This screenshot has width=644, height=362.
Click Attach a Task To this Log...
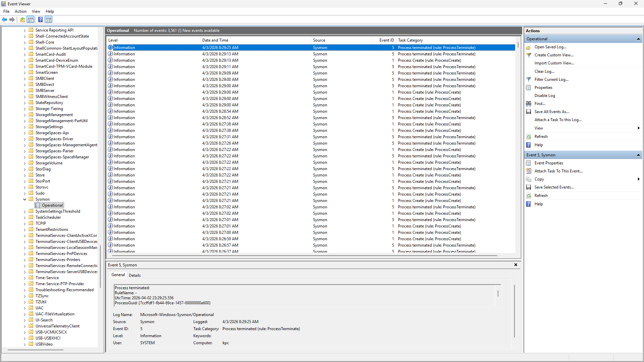558,120
